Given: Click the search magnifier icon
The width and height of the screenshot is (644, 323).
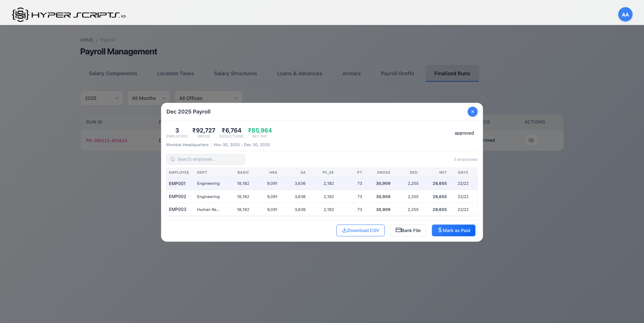Looking at the screenshot, I should 173,159.
